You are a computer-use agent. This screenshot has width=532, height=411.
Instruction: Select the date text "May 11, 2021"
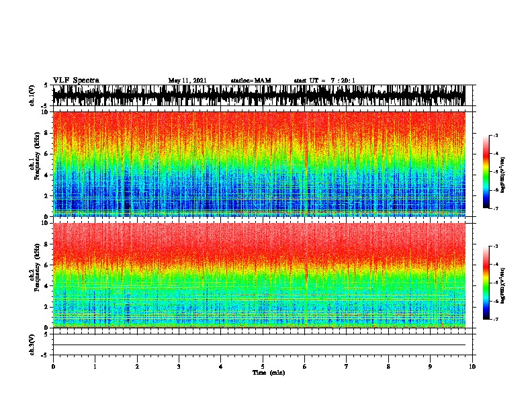pyautogui.click(x=187, y=81)
